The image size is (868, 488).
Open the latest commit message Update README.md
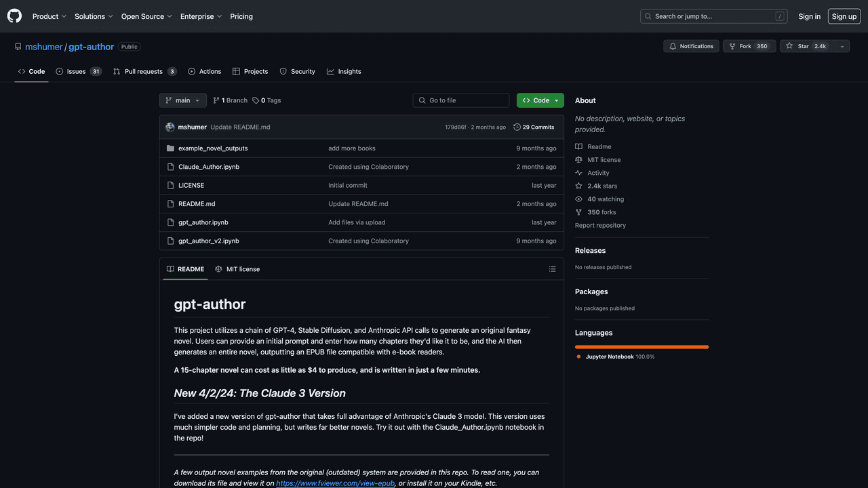click(x=240, y=127)
